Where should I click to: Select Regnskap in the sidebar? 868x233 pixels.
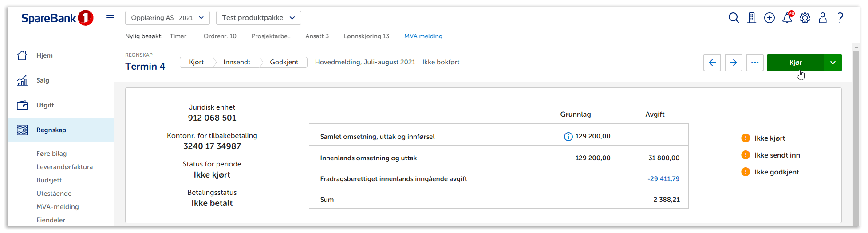51,130
